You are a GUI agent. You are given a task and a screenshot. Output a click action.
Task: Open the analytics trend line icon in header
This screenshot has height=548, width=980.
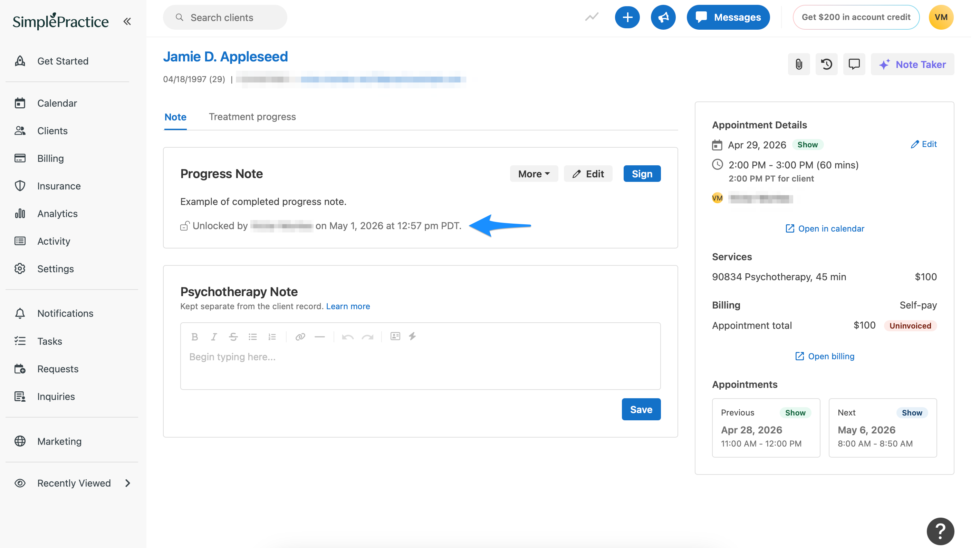pos(592,17)
